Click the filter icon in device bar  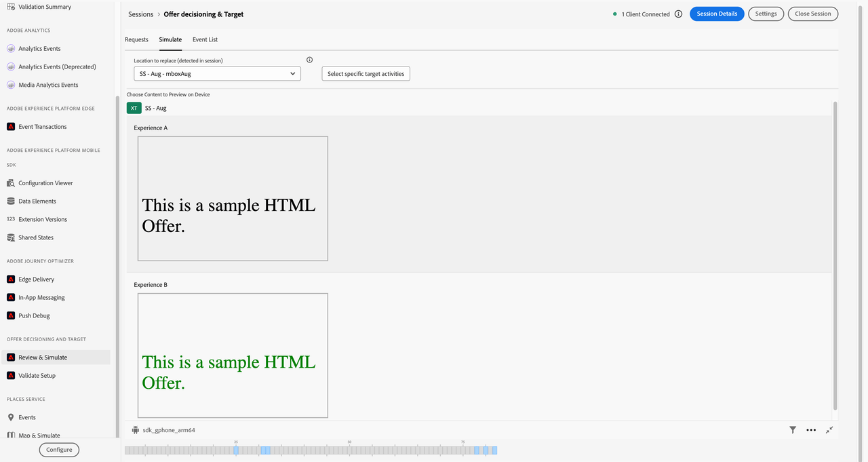coord(793,430)
